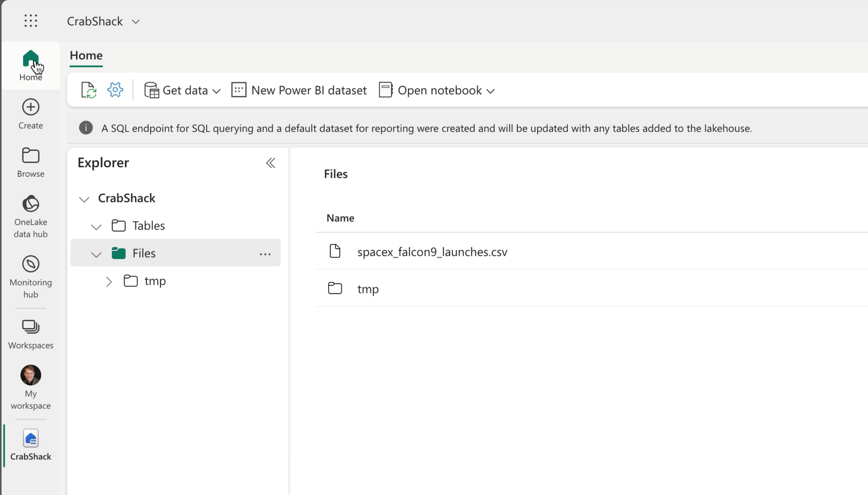The height and width of the screenshot is (495, 868).
Task: Expand the tmp folder in Explorer
Action: pos(108,282)
